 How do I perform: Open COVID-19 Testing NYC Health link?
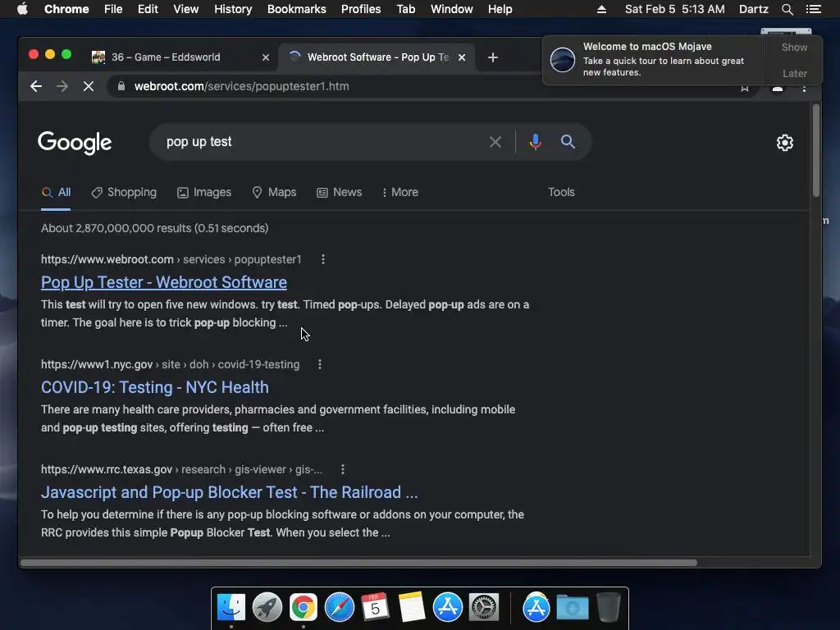155,387
